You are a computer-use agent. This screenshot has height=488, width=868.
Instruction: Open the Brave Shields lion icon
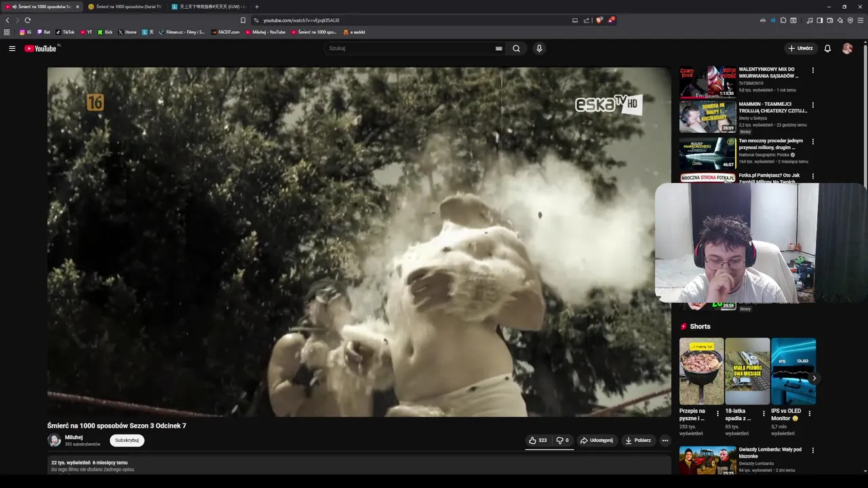pos(599,20)
